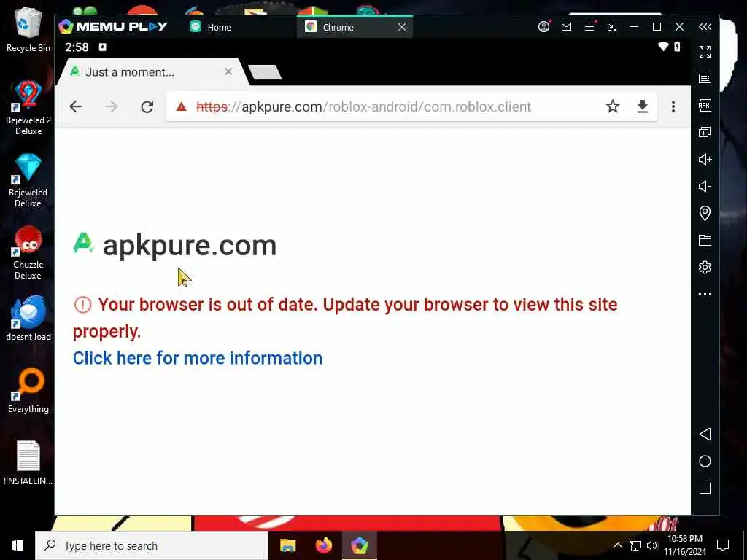Viewport: 747px width, 560px height.
Task: Raise volume with the volume up icon
Action: pyautogui.click(x=705, y=159)
